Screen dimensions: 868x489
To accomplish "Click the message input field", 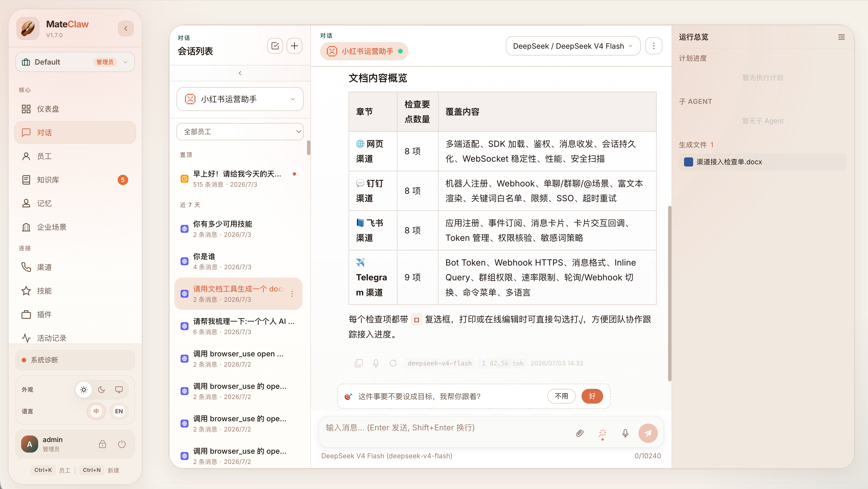I will coord(445,427).
